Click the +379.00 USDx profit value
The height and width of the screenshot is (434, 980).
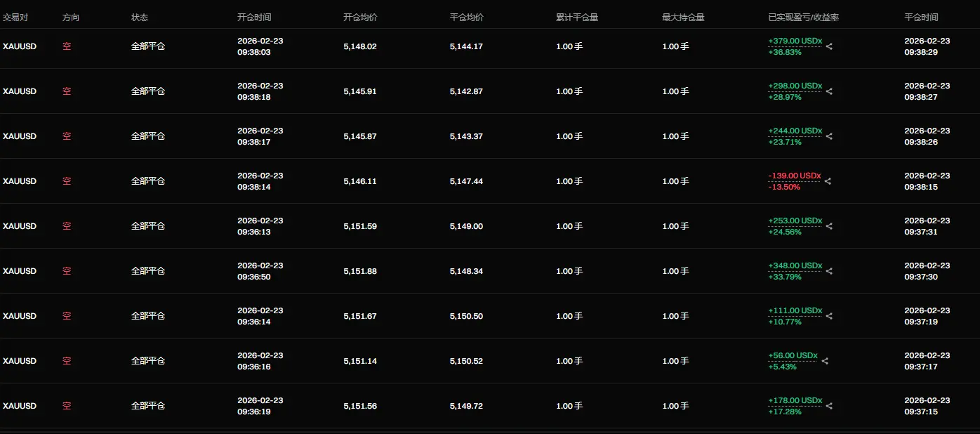[x=795, y=41]
